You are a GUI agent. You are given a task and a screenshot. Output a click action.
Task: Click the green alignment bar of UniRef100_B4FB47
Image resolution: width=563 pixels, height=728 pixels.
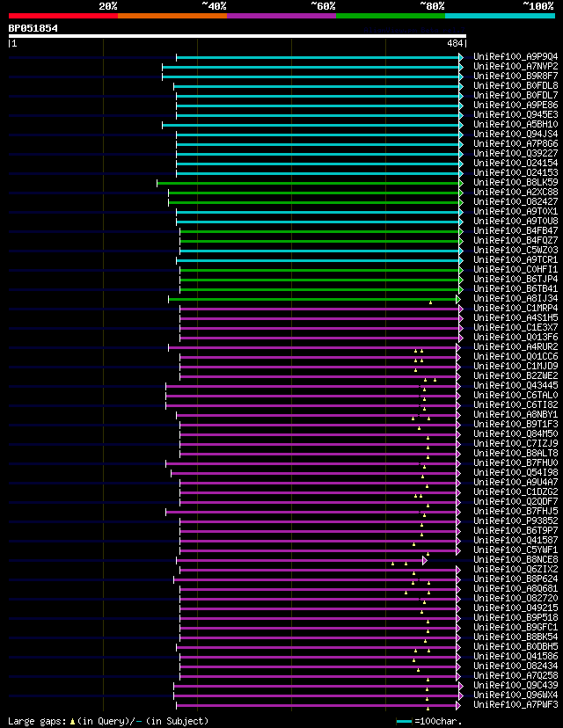point(321,232)
